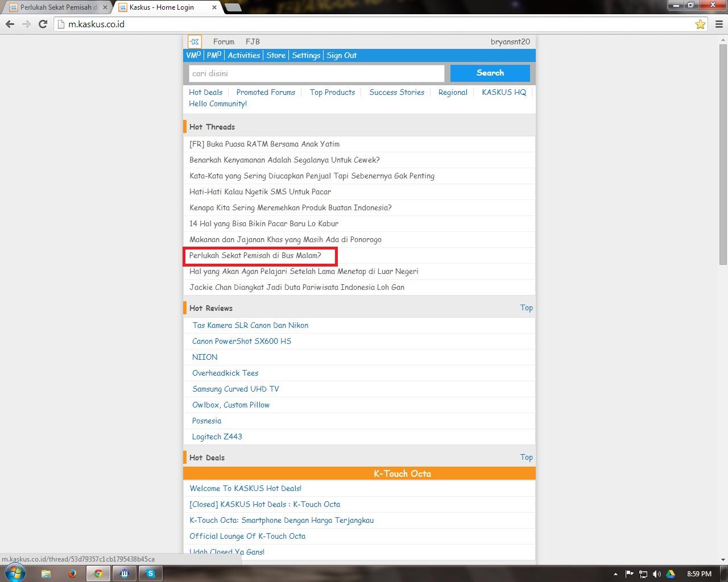This screenshot has height=582, width=728.
Task: Open thread 'Hati-Hati Kalau Ngetik SMS Untuk Pacar'
Action: (x=260, y=192)
